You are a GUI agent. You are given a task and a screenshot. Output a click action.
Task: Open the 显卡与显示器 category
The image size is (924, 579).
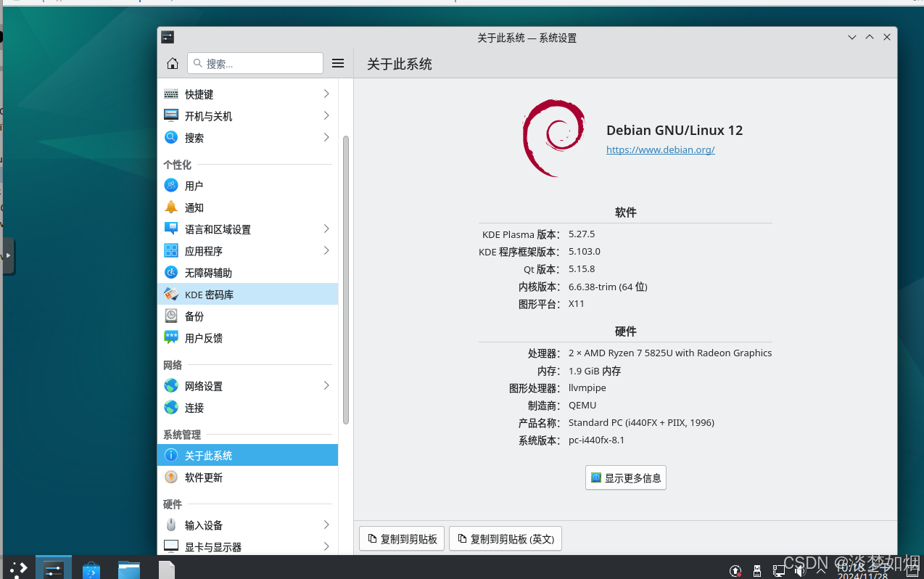tap(247, 546)
